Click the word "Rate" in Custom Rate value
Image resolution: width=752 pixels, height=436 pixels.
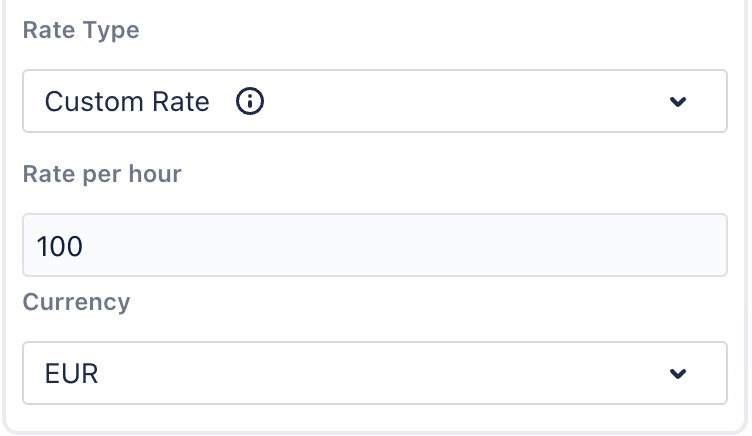(184, 101)
